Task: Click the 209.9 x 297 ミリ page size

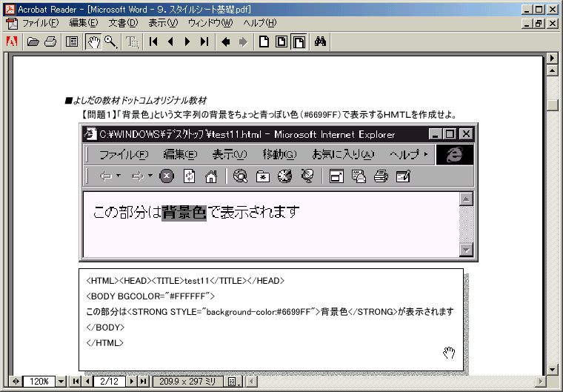Action: point(187,381)
